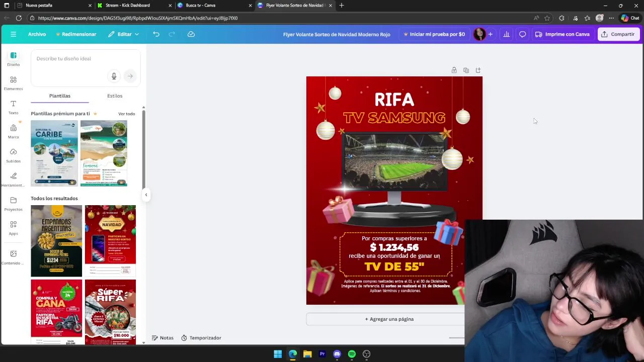Click the microphone voice input icon

click(x=114, y=76)
